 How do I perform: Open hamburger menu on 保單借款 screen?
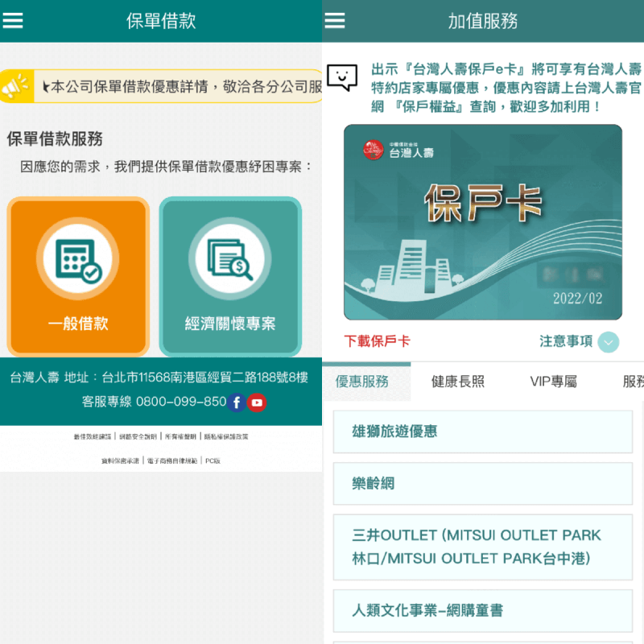(x=13, y=20)
